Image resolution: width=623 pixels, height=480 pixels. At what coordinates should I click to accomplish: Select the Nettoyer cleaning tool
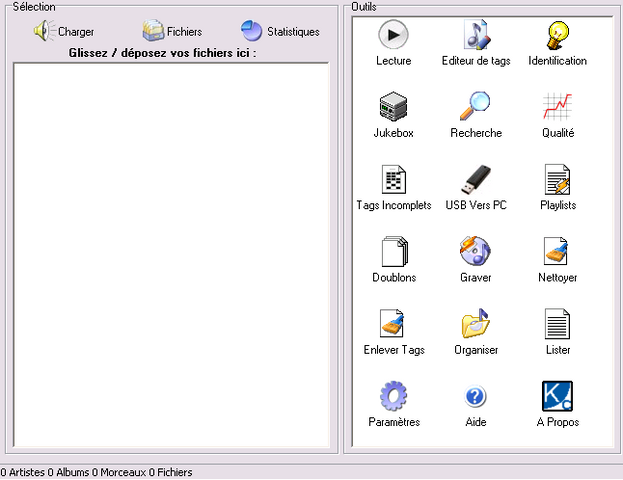[558, 259]
